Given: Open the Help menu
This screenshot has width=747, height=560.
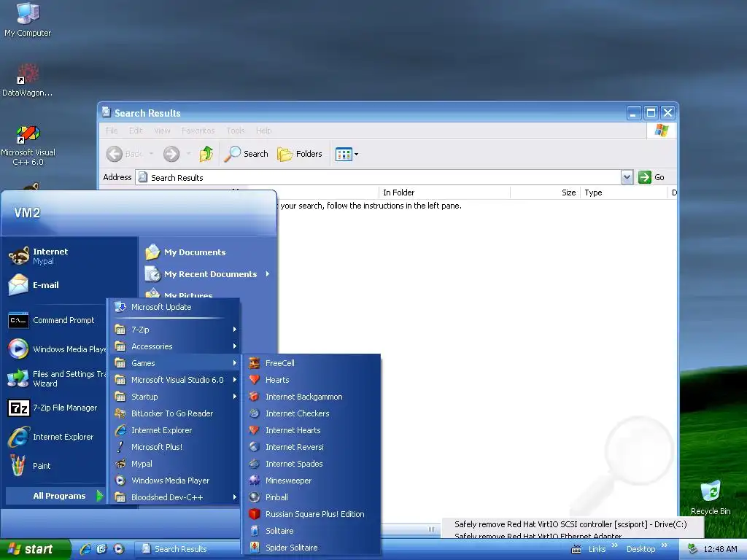Looking at the screenshot, I should (x=263, y=131).
